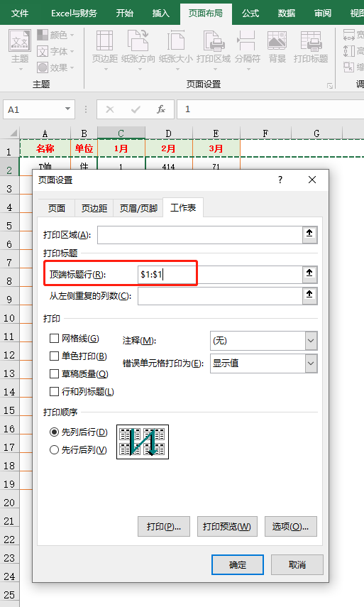The height and width of the screenshot is (607, 364).
Task: Dismiss dialog with 取消 button
Action: (297, 565)
